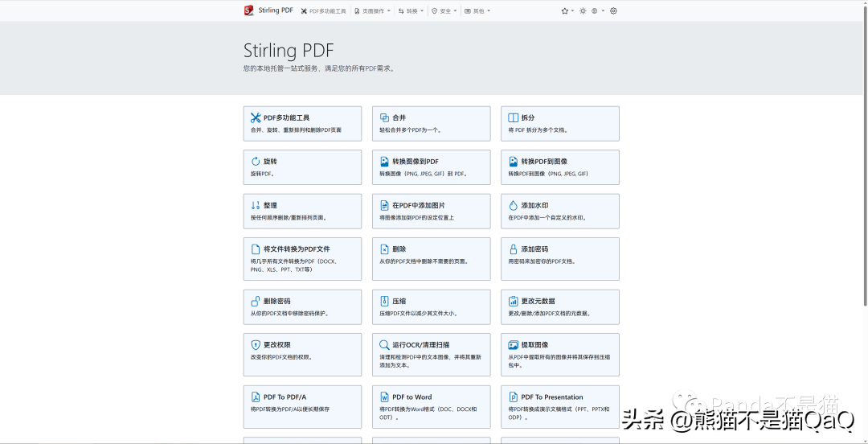
Task: Open the 提取图像 tool title link
Action: (534, 345)
